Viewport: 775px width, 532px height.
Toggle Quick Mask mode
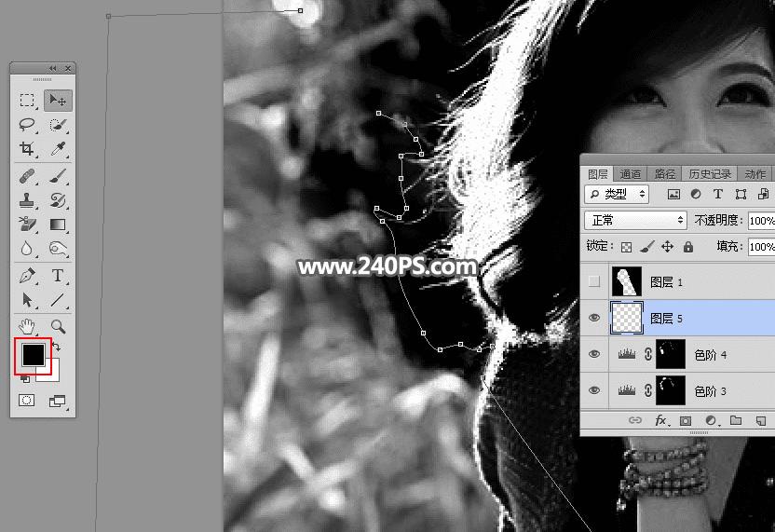coord(27,401)
